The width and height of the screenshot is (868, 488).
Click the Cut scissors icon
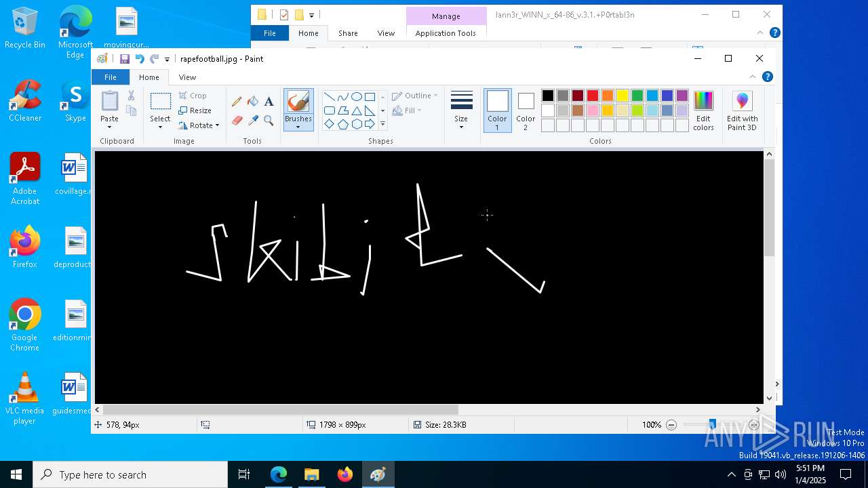pyautogui.click(x=131, y=96)
